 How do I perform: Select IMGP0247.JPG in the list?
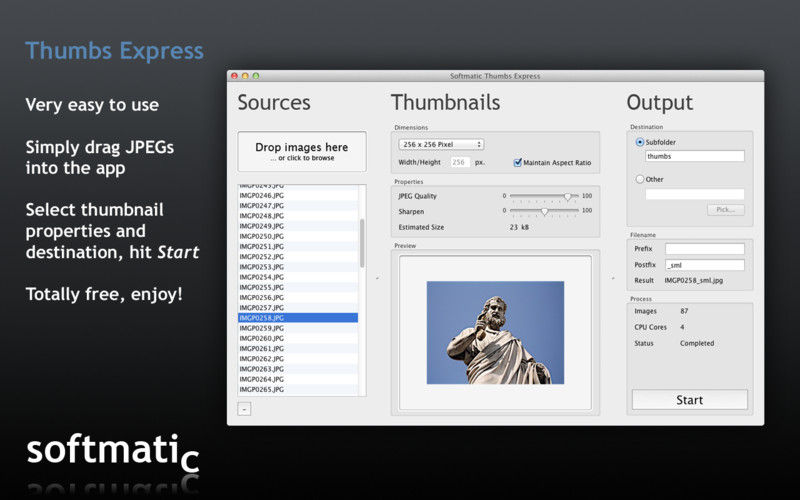click(x=298, y=206)
